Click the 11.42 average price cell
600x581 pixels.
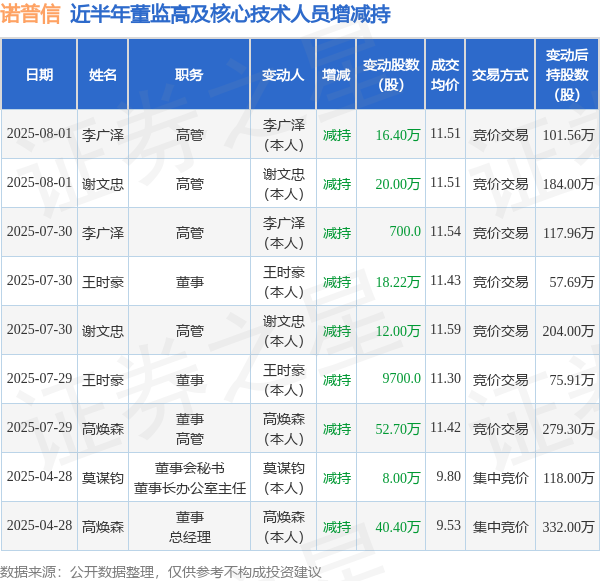tap(445, 428)
